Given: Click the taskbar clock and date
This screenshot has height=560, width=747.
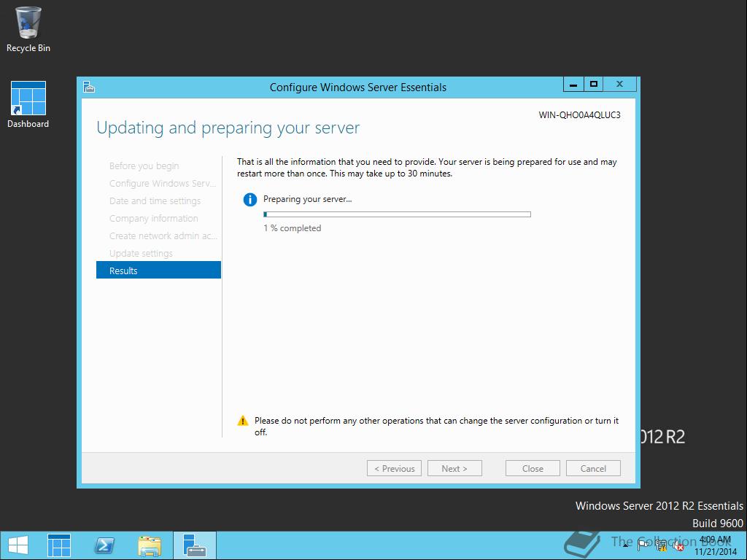Looking at the screenshot, I should [715, 545].
